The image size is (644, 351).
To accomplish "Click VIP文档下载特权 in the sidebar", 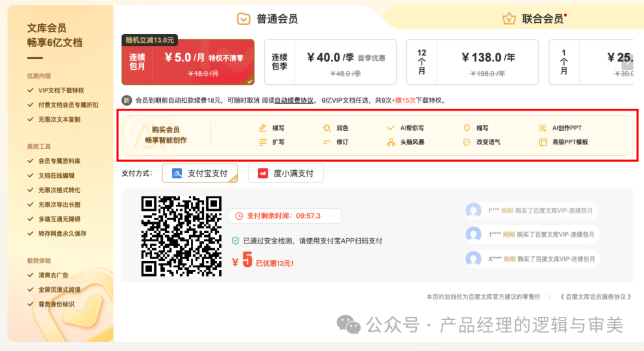I will (x=61, y=90).
